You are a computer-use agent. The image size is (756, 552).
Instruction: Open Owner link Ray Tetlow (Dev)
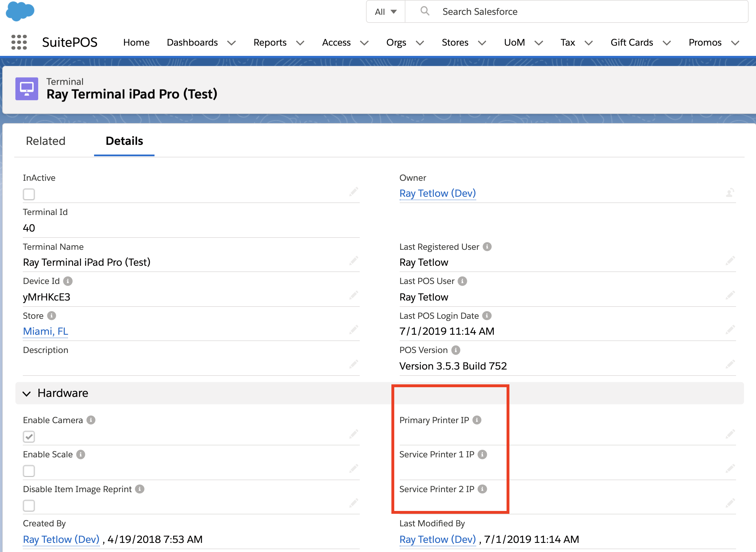coord(437,193)
